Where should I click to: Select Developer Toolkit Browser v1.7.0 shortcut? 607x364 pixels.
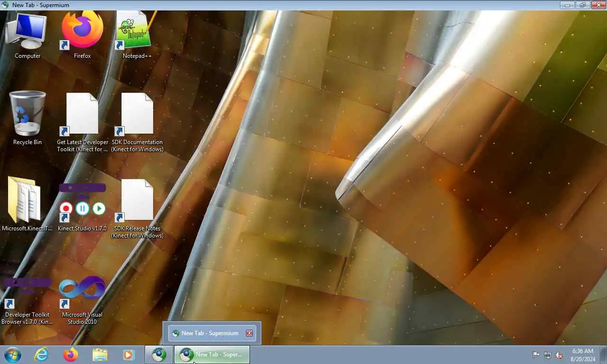coord(28,300)
